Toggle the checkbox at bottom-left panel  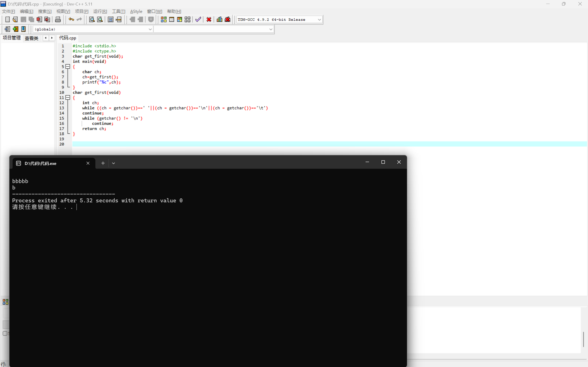pyautogui.click(x=5, y=333)
